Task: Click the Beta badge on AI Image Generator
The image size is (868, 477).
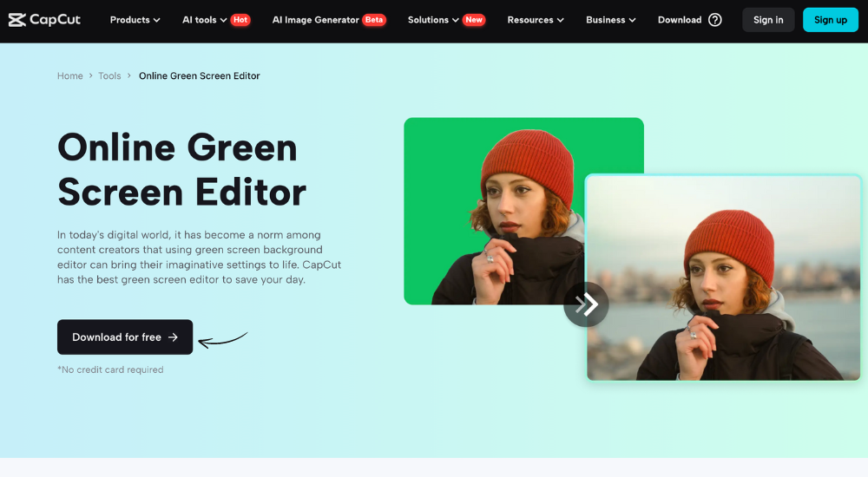Action: coord(374,20)
